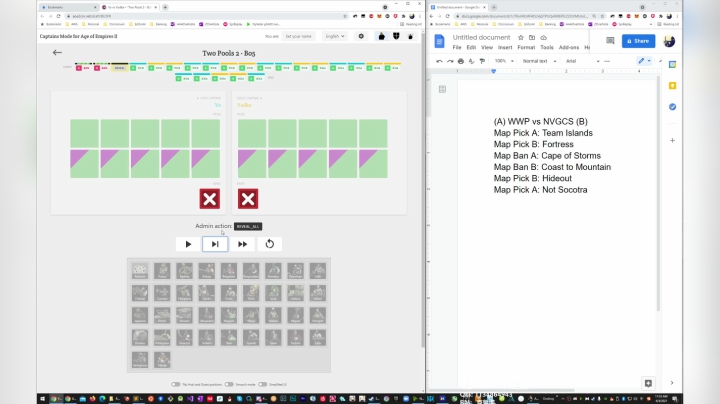Open the English language dropdown

(x=335, y=36)
